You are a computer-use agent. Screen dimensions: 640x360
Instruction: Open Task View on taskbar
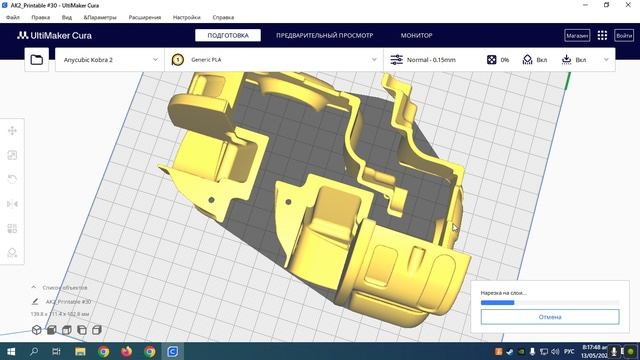coord(56,351)
